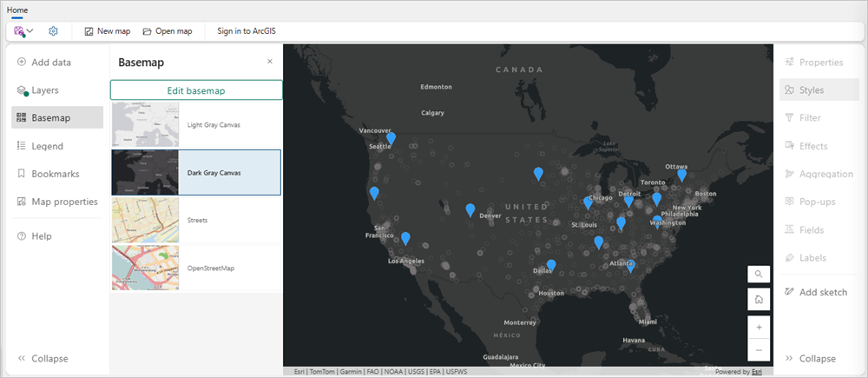Switch to the Home tab
This screenshot has height=378, width=868.
click(17, 10)
